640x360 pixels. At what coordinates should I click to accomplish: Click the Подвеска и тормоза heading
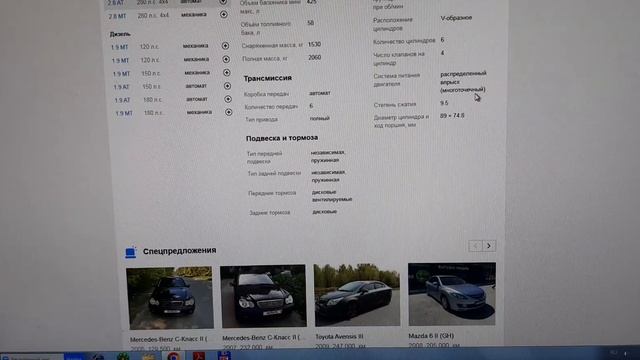point(282,138)
